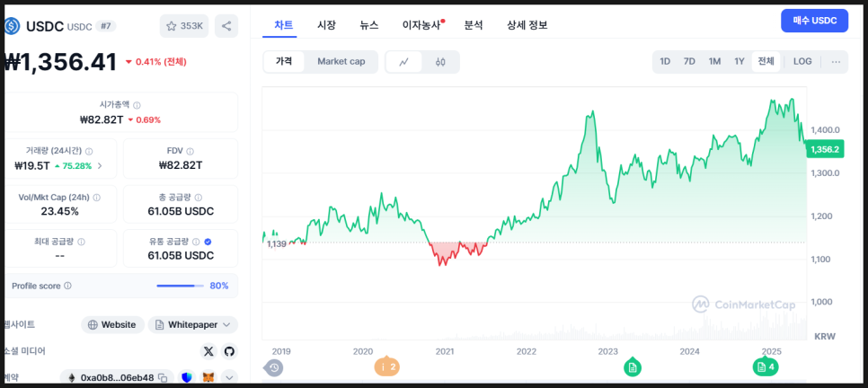This screenshot has width=868, height=388.
Task: Set chart range to 전체
Action: pyautogui.click(x=766, y=61)
